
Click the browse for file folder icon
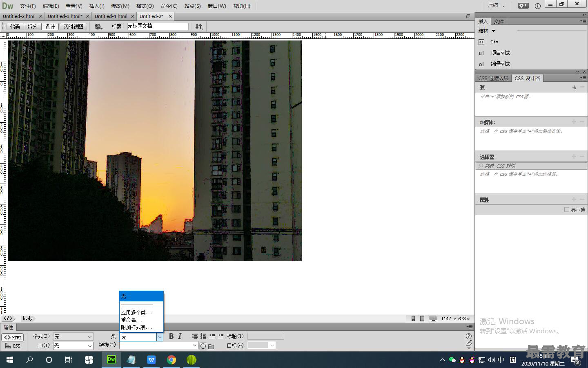click(211, 346)
